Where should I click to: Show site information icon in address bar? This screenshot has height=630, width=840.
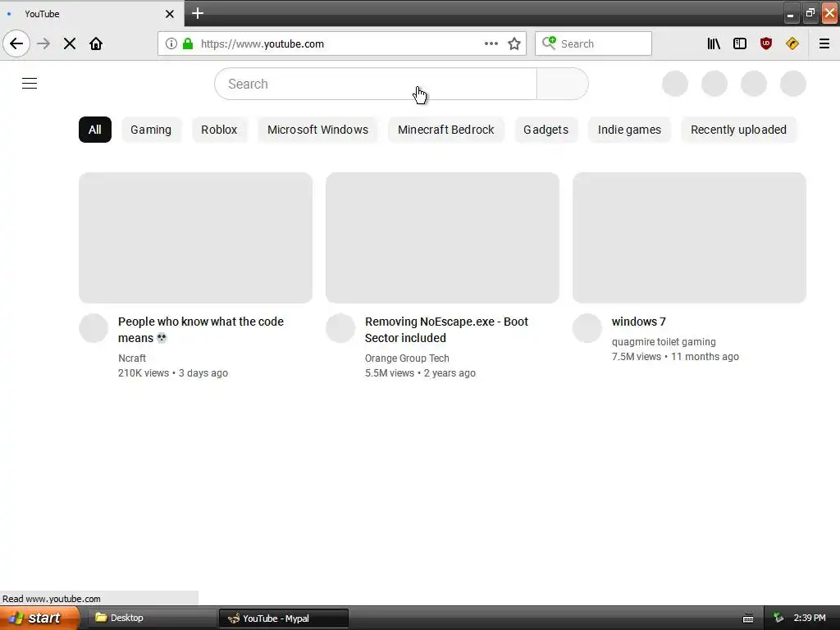(171, 43)
